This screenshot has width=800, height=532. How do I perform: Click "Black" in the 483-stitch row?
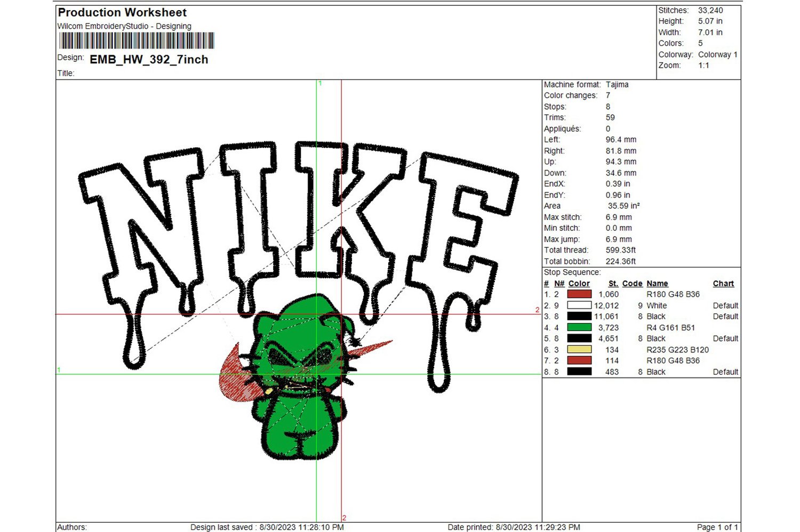(656, 372)
